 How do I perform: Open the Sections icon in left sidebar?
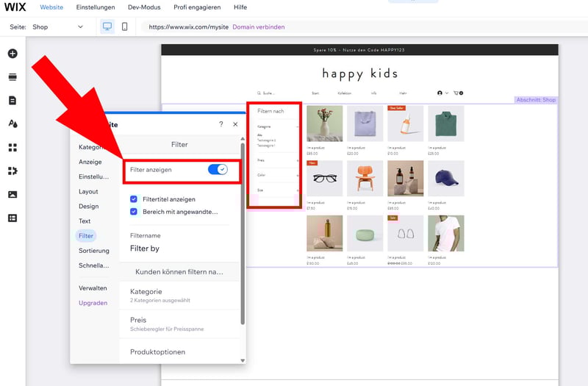(12, 76)
